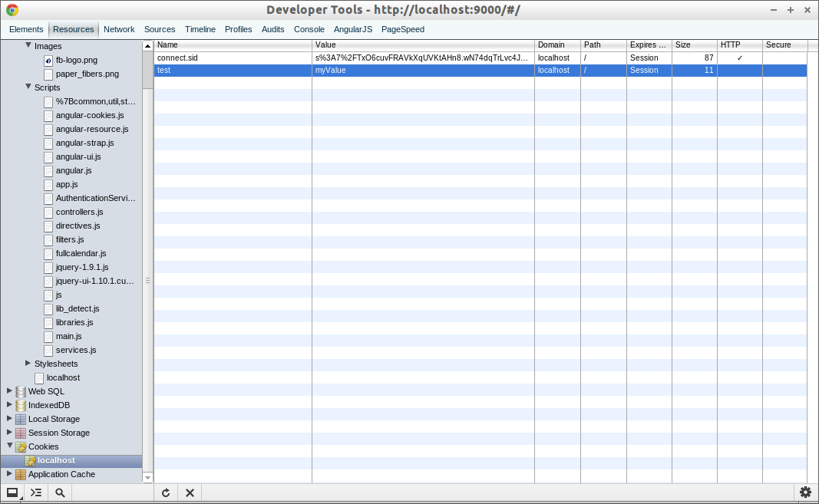819x504 pixels.
Task: Sort cookies by Name column
Action: 233,45
